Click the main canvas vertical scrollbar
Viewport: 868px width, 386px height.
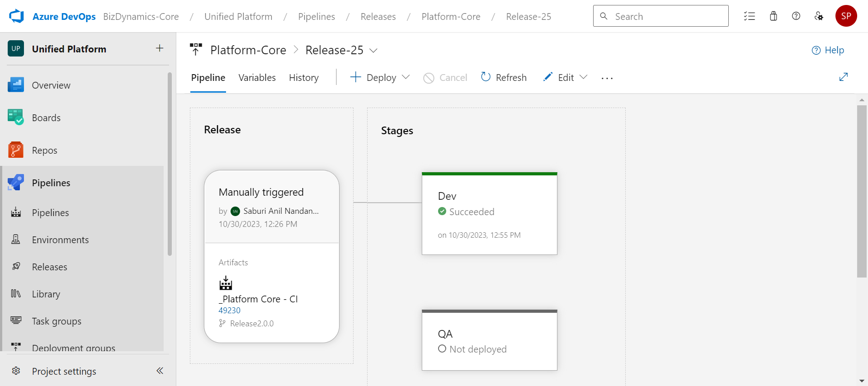(x=862, y=191)
